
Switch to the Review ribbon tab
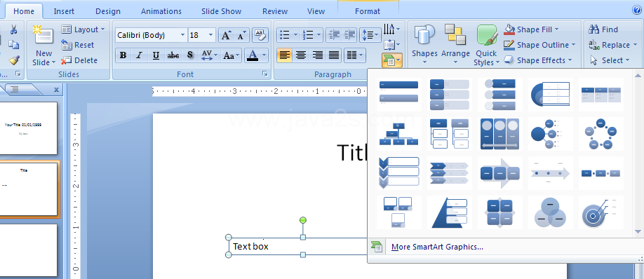click(x=275, y=11)
